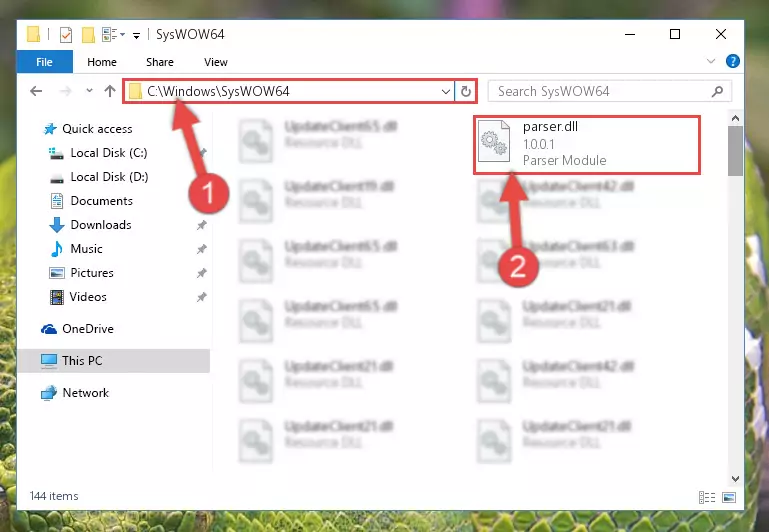This screenshot has height=532, width=769.
Task: Switch to Large icons view icon
Action: (729, 498)
